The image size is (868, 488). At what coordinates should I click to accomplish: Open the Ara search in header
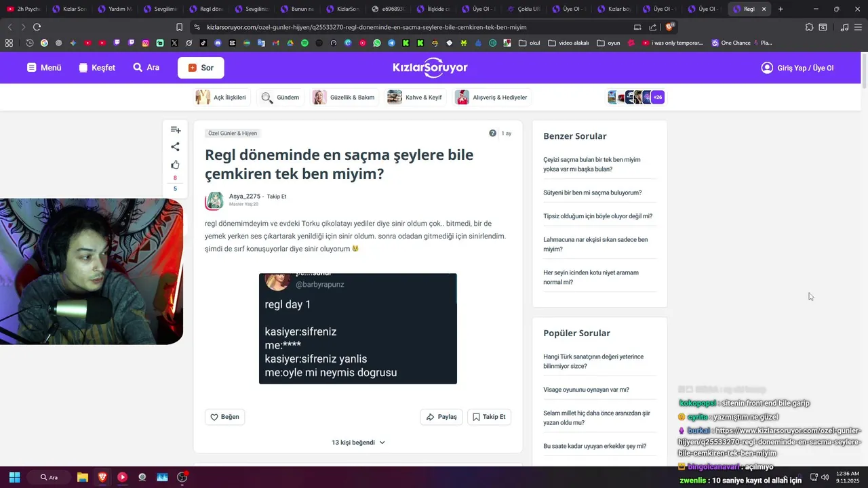[x=146, y=68]
